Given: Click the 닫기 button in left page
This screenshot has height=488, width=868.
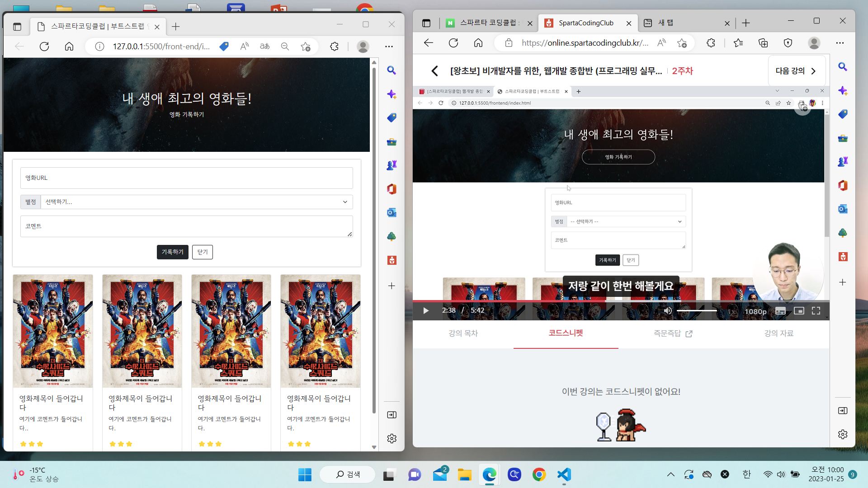Looking at the screenshot, I should pyautogui.click(x=203, y=252).
